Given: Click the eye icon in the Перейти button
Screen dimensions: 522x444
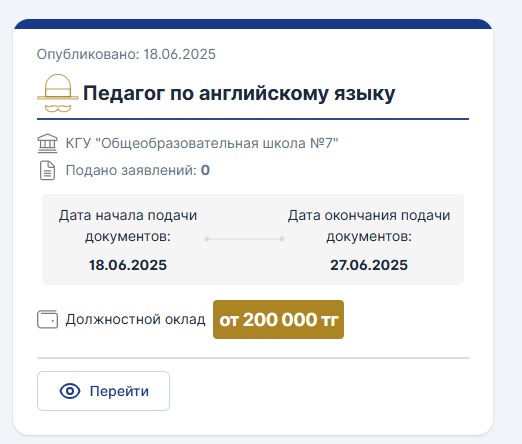Looking at the screenshot, I should tap(70, 391).
